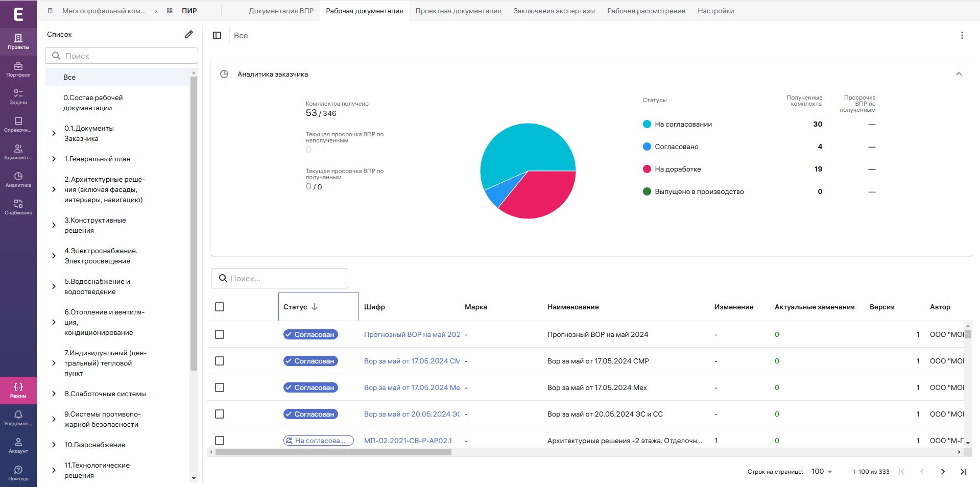
Task: Tick the select-all checkbox in table header
Action: tap(220, 307)
